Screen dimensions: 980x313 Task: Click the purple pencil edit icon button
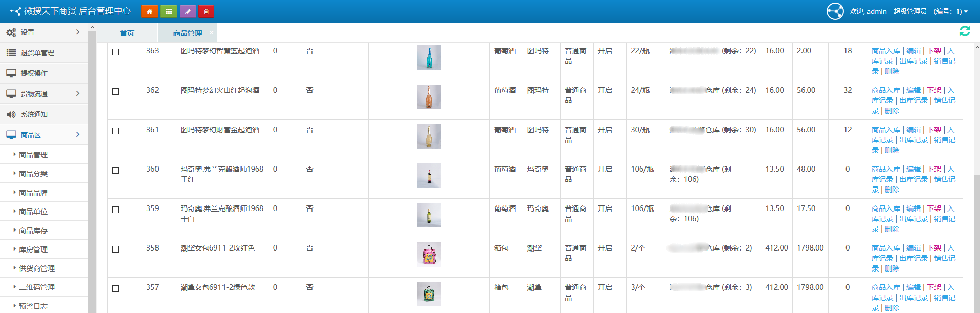tap(188, 11)
